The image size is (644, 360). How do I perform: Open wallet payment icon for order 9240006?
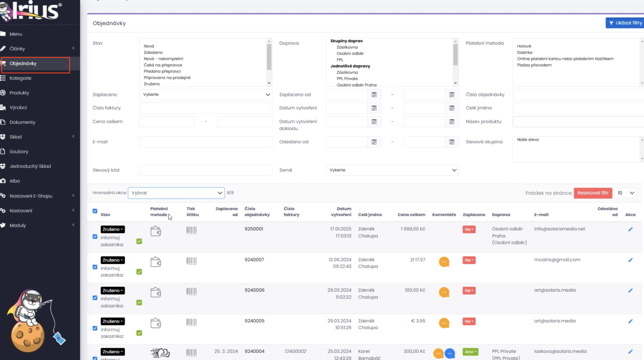click(x=156, y=292)
